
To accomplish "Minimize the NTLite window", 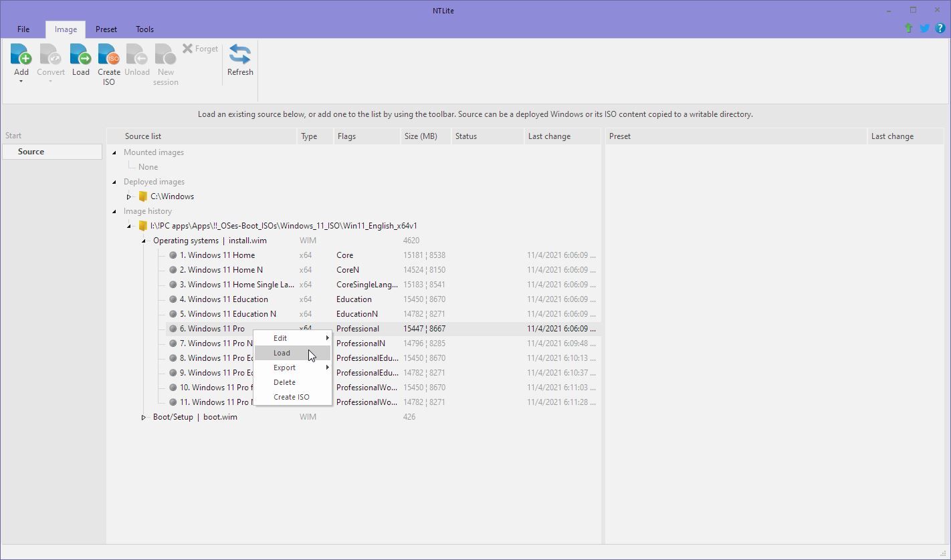I will pyautogui.click(x=889, y=11).
